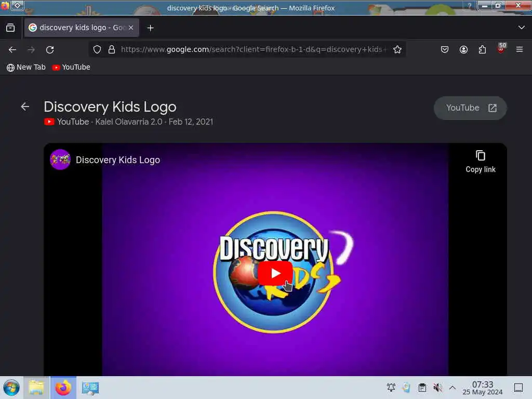Open device tray icon beside the bell

tap(406, 388)
